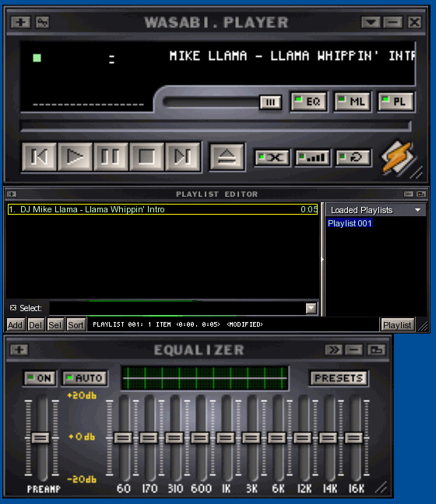Toggle repeat mode

point(353,157)
